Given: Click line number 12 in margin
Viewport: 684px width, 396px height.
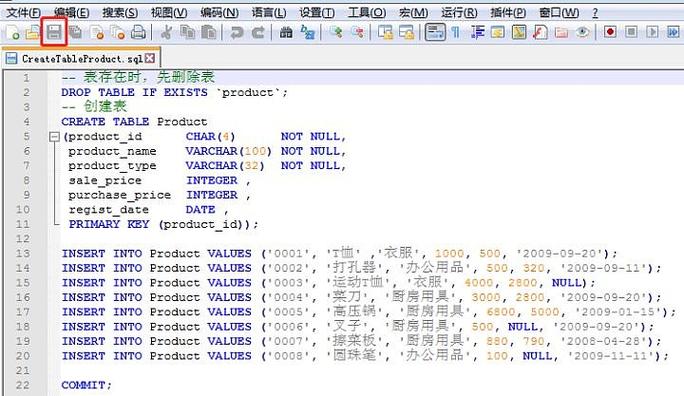Looking at the screenshot, I should (x=23, y=239).
